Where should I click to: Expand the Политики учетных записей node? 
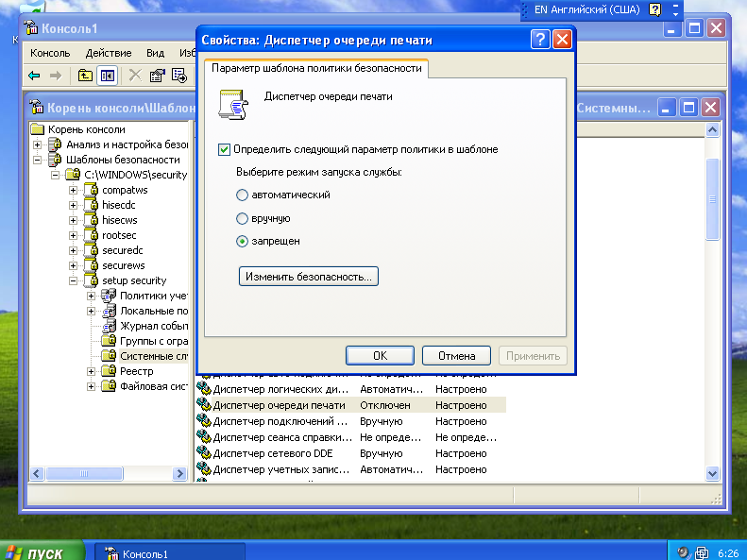pyautogui.click(x=91, y=296)
